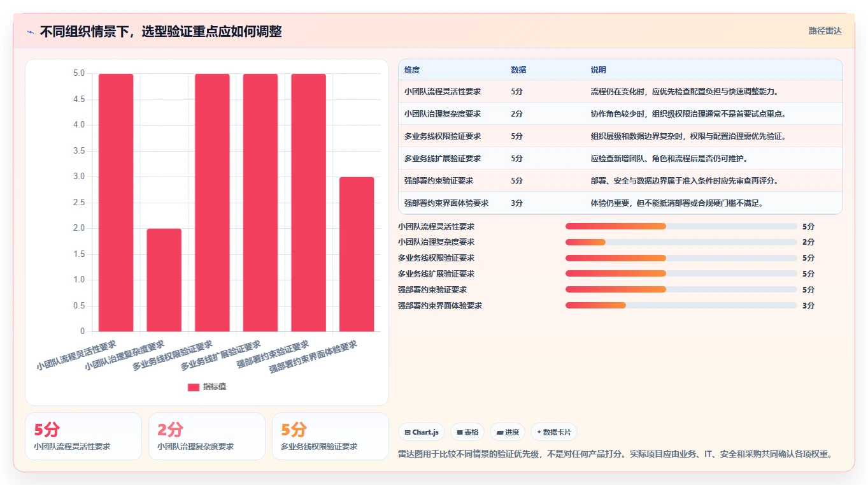Click the 多业务线扩展验证要求 chart bar

pyautogui.click(x=260, y=203)
